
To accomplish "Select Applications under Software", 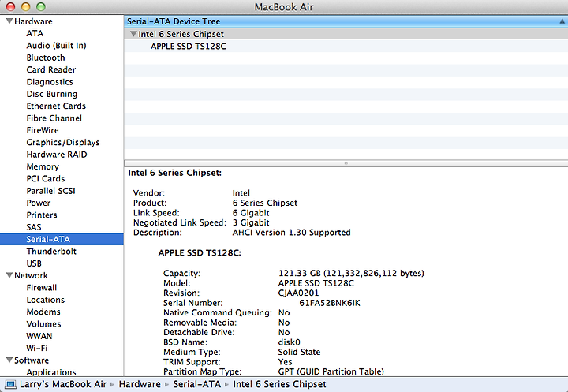I will 51,372.
